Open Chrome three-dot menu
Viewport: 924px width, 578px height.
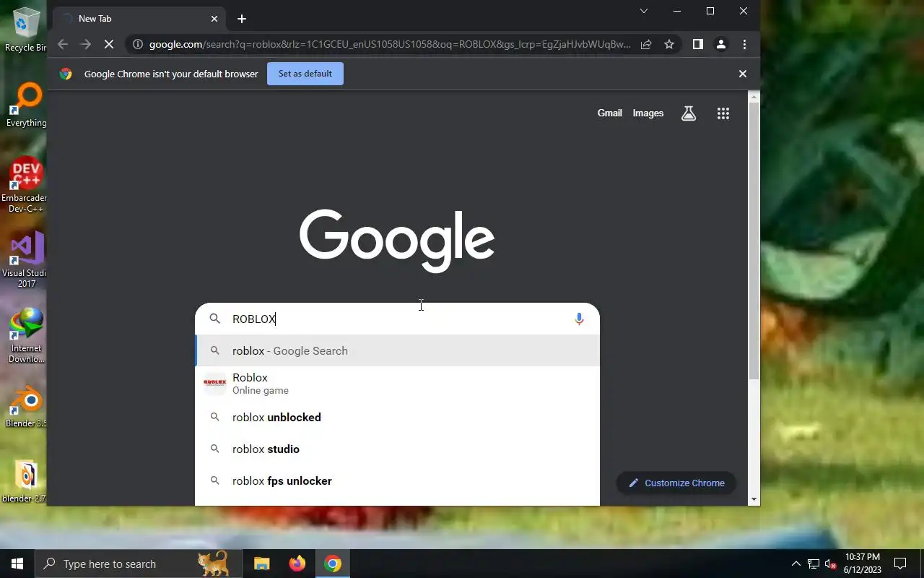[744, 44]
